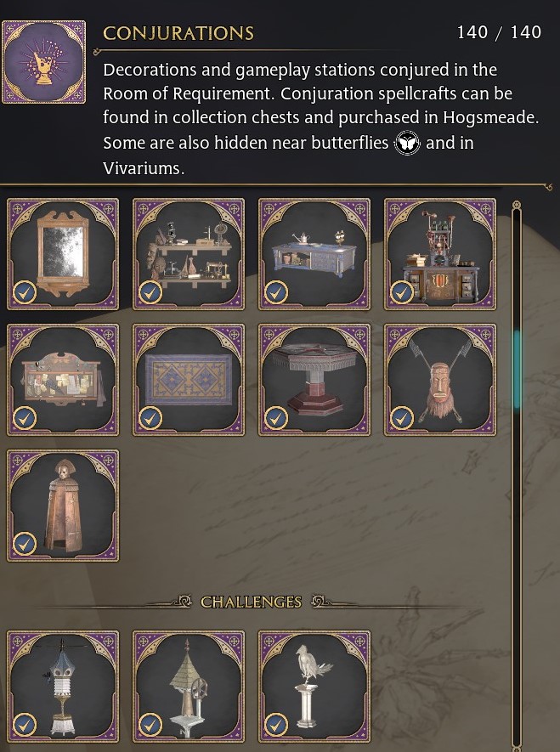
Task: Select the wall mirror conjuration tile
Action: coord(63,254)
